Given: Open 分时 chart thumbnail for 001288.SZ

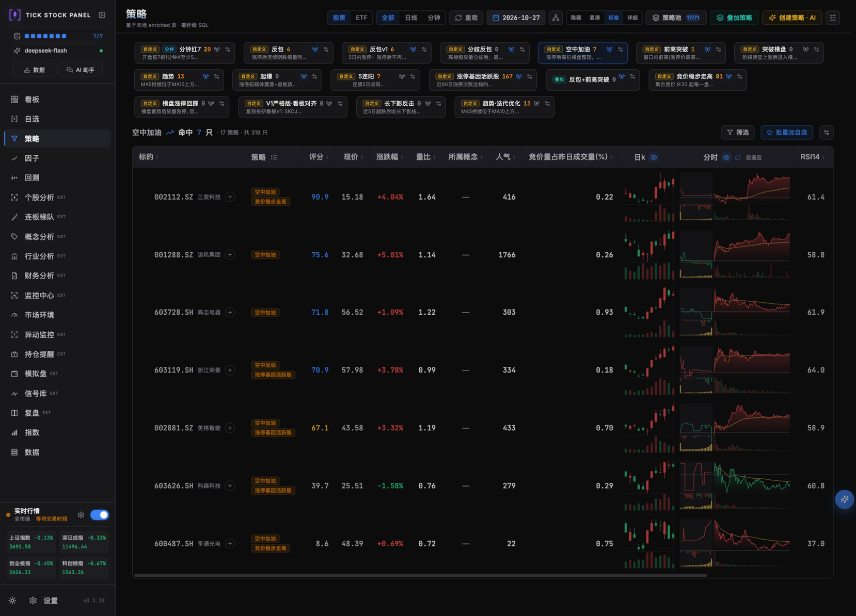Looking at the screenshot, I should point(735,255).
